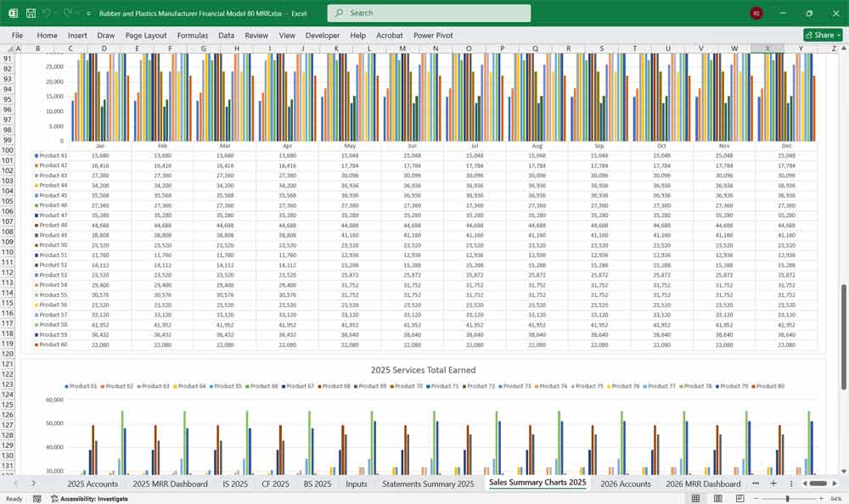The image size is (849, 504).
Task: Select the Product 61 legend entry
Action: 80,386
